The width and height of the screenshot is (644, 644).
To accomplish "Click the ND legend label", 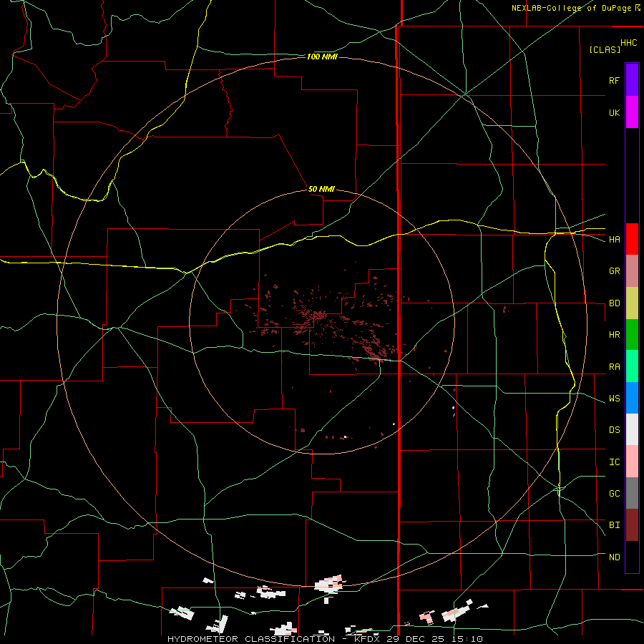I will click(614, 557).
